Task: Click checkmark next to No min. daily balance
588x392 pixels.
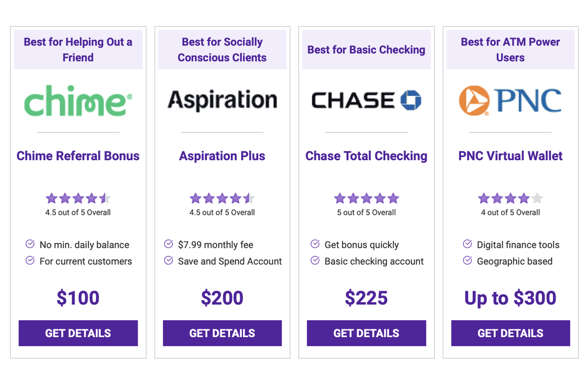Action: coord(30,244)
